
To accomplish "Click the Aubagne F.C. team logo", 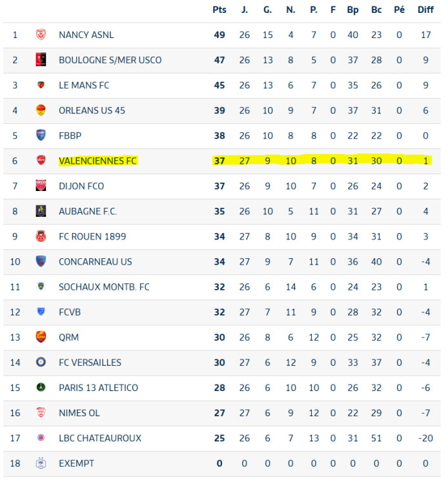I will click(41, 211).
